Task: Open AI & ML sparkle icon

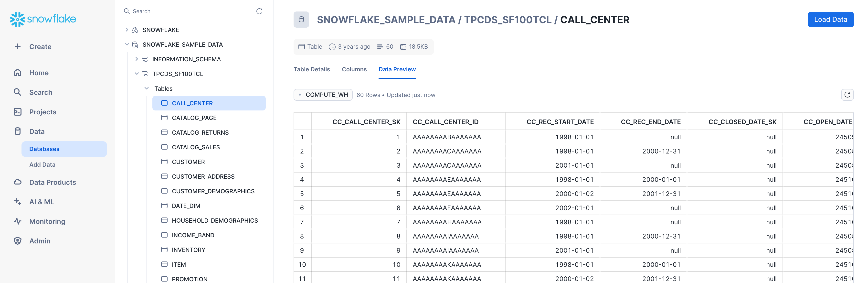Action: pyautogui.click(x=18, y=202)
